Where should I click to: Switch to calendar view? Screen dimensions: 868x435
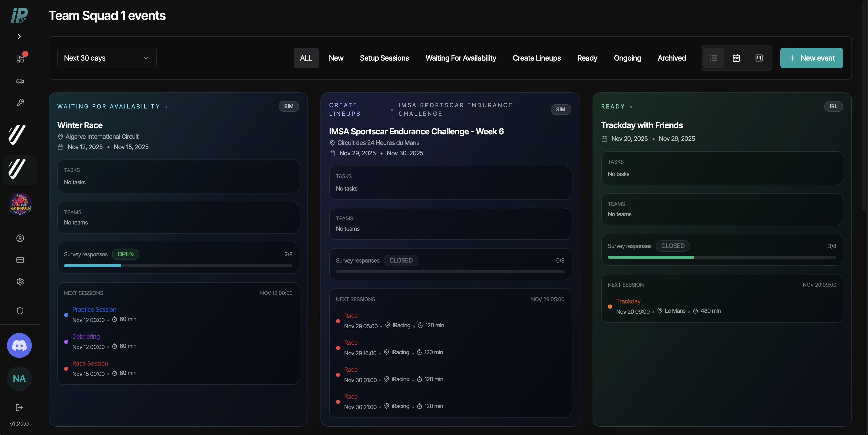[x=736, y=58]
